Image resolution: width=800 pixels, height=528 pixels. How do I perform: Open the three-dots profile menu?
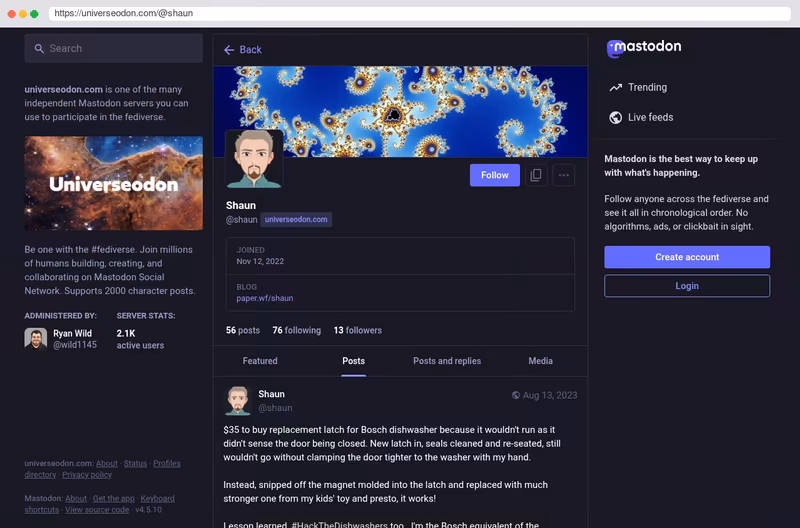563,175
